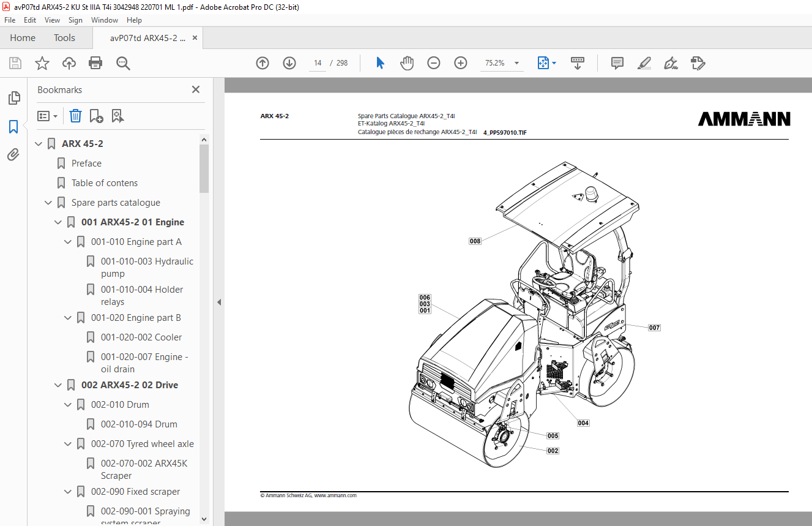
Task: Go to next page with down arrow
Action: coord(289,63)
